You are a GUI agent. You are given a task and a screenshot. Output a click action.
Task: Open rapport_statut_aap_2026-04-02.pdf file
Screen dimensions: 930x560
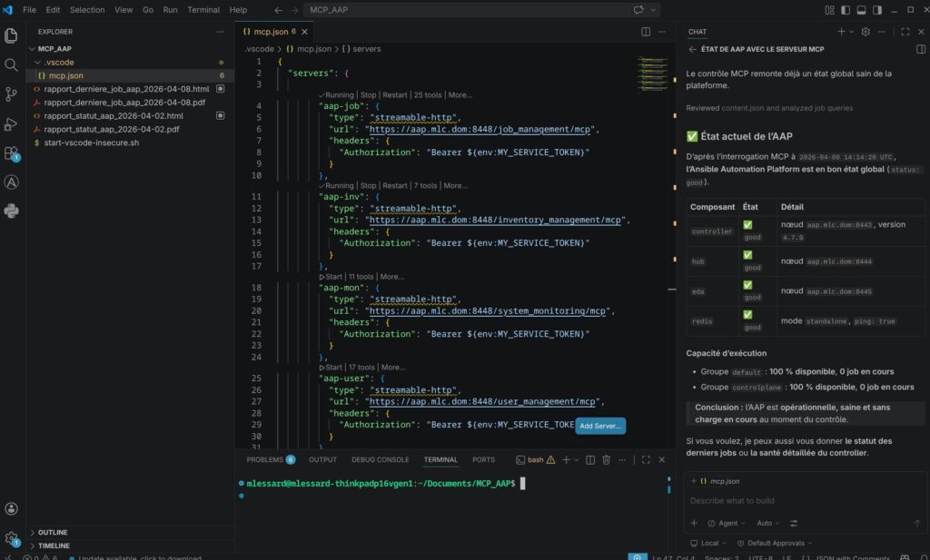[x=111, y=130]
